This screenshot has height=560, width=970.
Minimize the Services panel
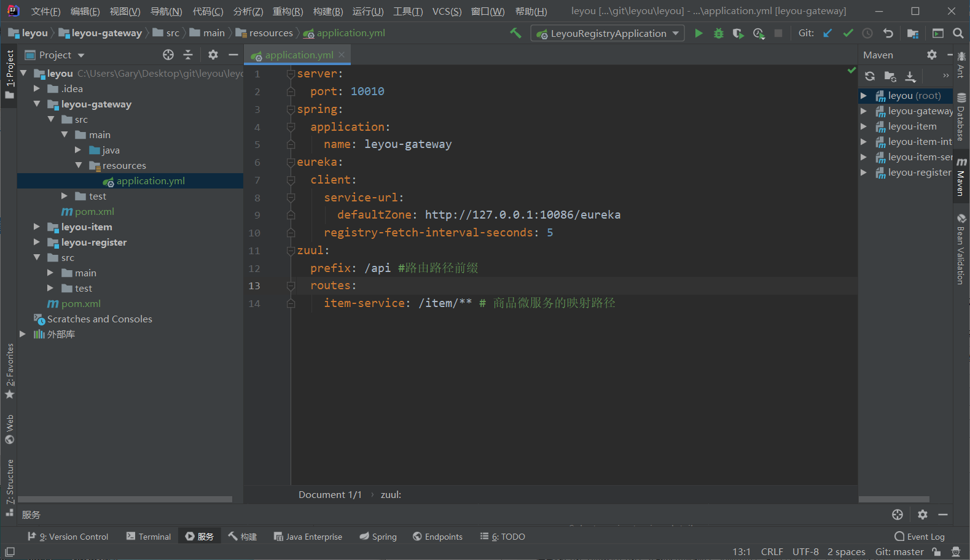coord(943,515)
